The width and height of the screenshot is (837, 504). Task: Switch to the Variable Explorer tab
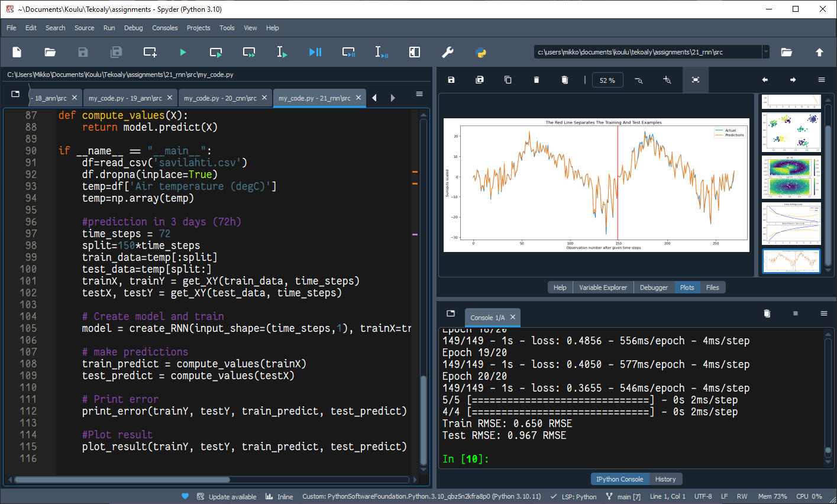[603, 287]
